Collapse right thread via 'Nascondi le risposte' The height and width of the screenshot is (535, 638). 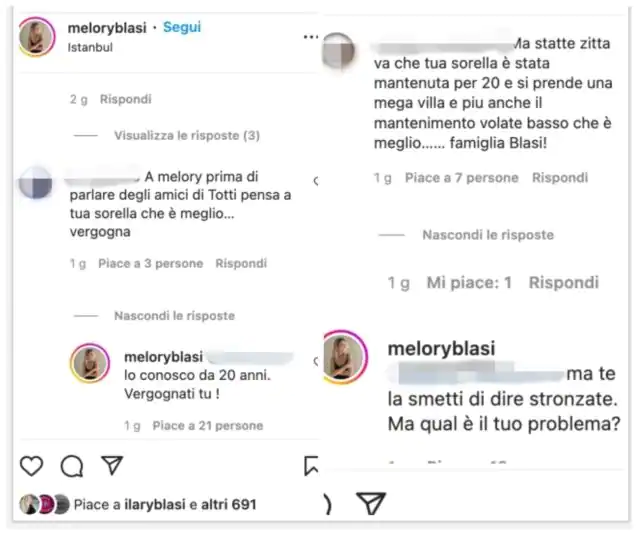(x=488, y=235)
